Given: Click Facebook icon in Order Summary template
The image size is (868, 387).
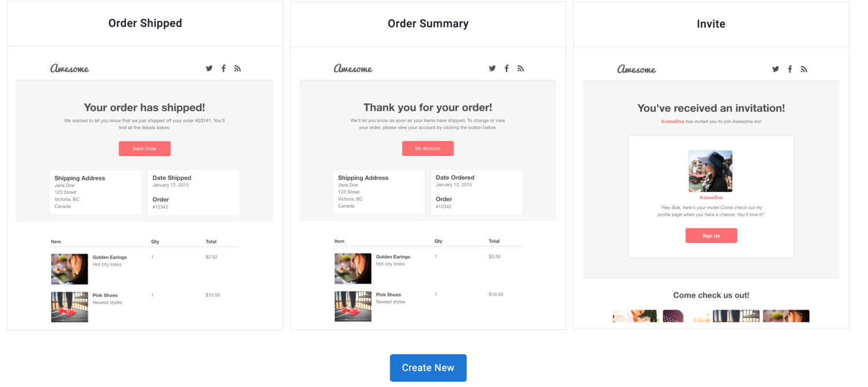Looking at the screenshot, I should (x=507, y=68).
